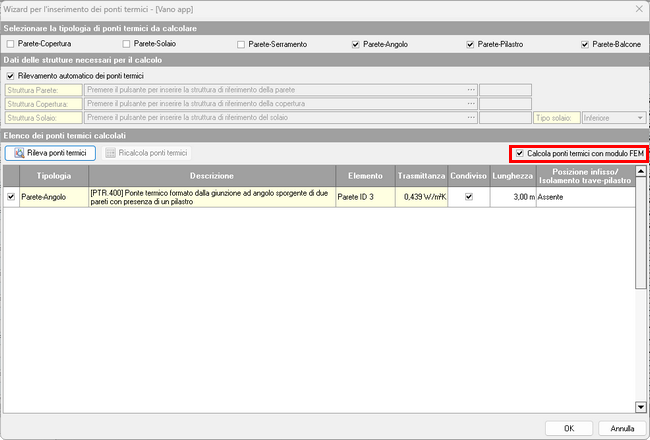Check the Parete-Serramento option
650x440 pixels.
pyautogui.click(x=241, y=45)
